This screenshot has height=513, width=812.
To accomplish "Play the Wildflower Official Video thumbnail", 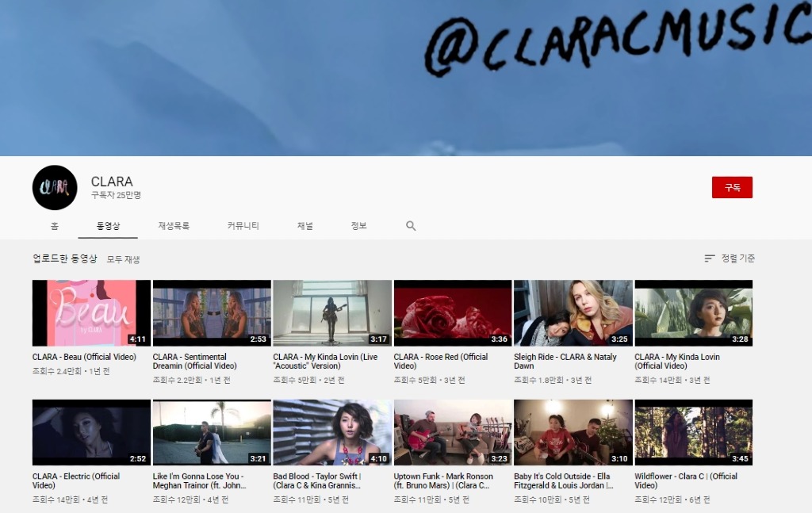I will pos(693,433).
